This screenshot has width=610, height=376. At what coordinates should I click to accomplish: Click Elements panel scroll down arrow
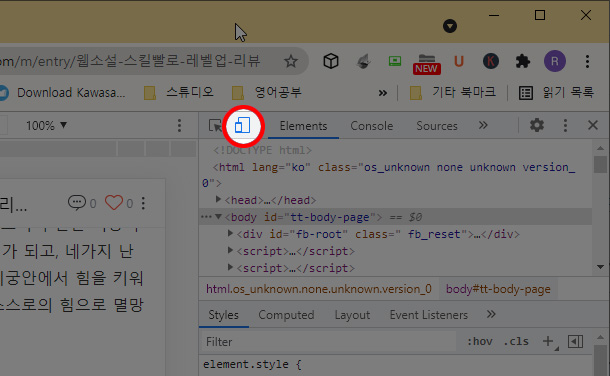tap(600, 267)
